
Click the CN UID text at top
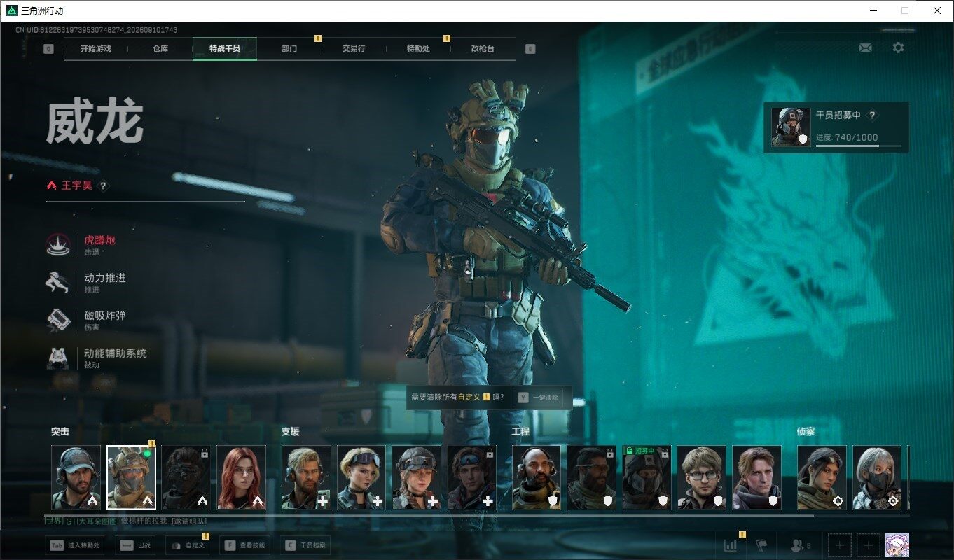[96, 30]
